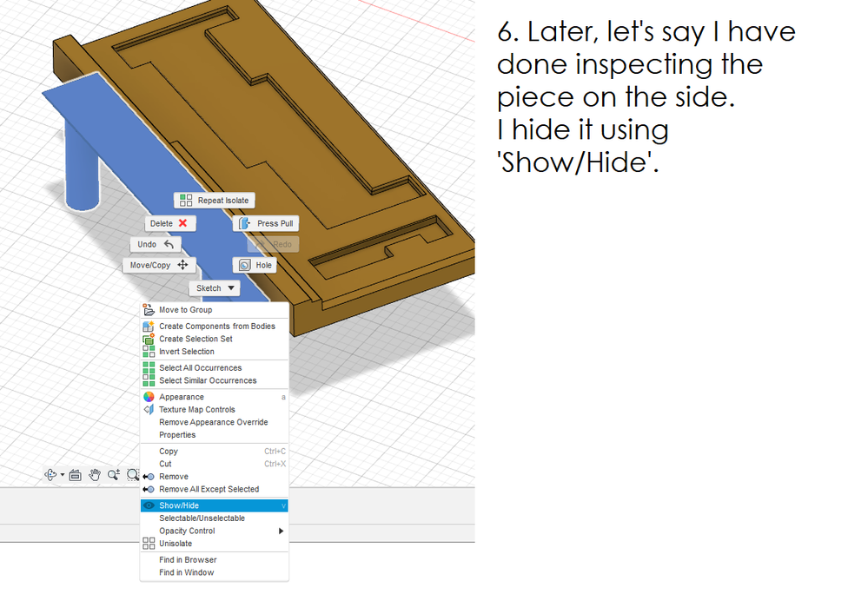The image size is (868, 594).
Task: Click the Hole tool icon
Action: [x=245, y=266]
